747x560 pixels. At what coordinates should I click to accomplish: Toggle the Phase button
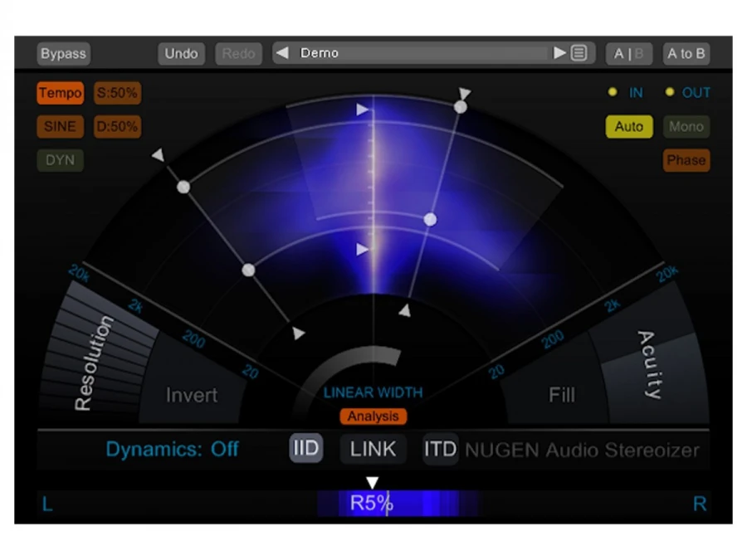pyautogui.click(x=686, y=160)
